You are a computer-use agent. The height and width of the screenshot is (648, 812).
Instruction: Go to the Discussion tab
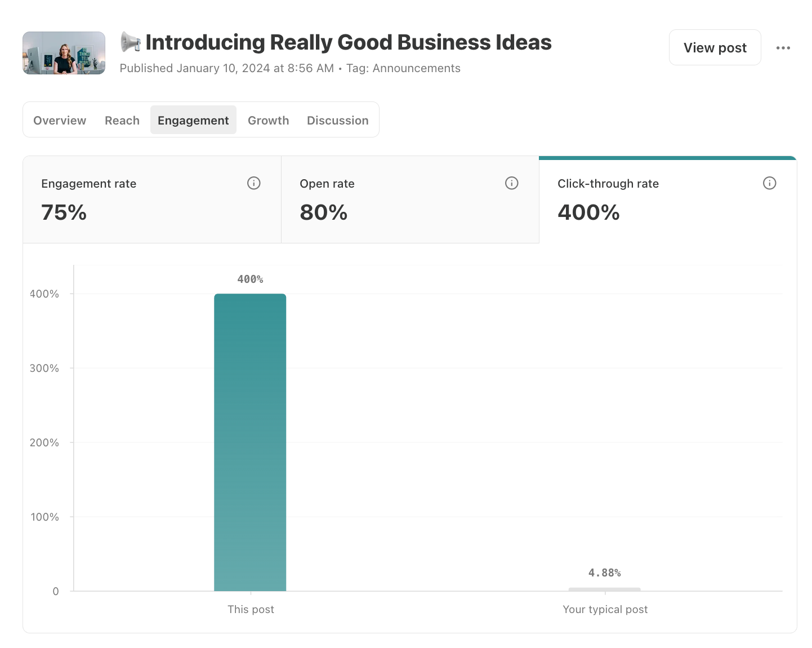[338, 120]
